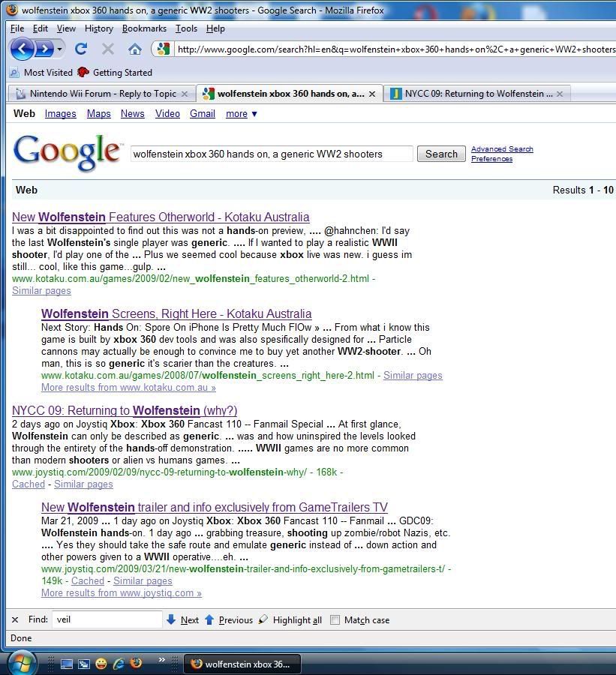Close the wolfenstein Google search tab
This screenshot has width=616, height=675.
click(x=372, y=94)
